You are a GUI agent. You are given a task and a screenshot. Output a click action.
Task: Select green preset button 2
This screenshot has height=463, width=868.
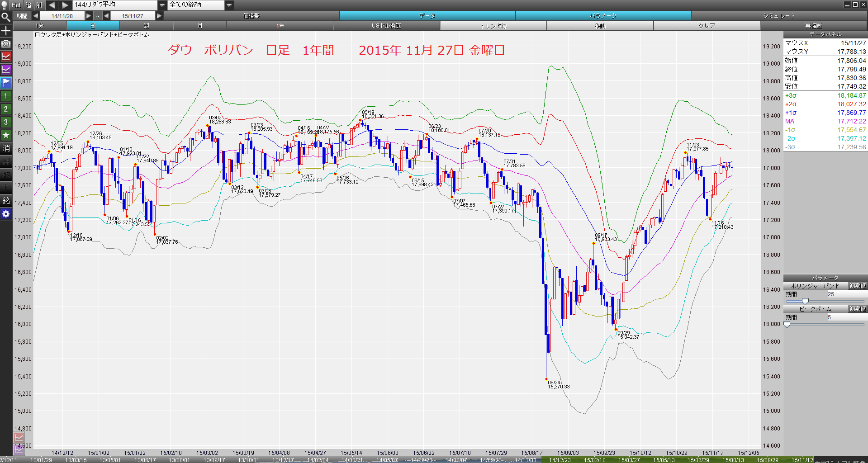coord(6,109)
